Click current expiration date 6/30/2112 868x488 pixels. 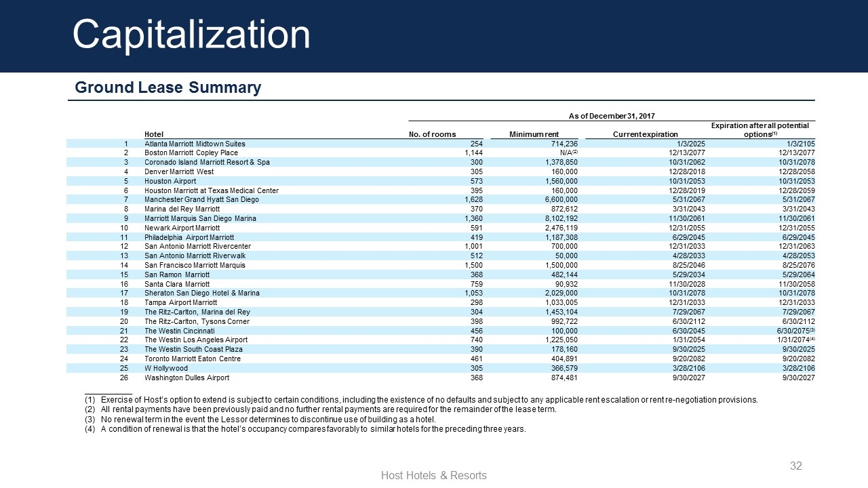click(690, 322)
